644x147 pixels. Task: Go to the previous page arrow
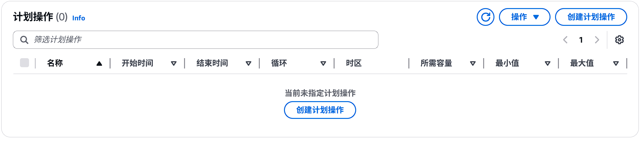click(x=565, y=40)
